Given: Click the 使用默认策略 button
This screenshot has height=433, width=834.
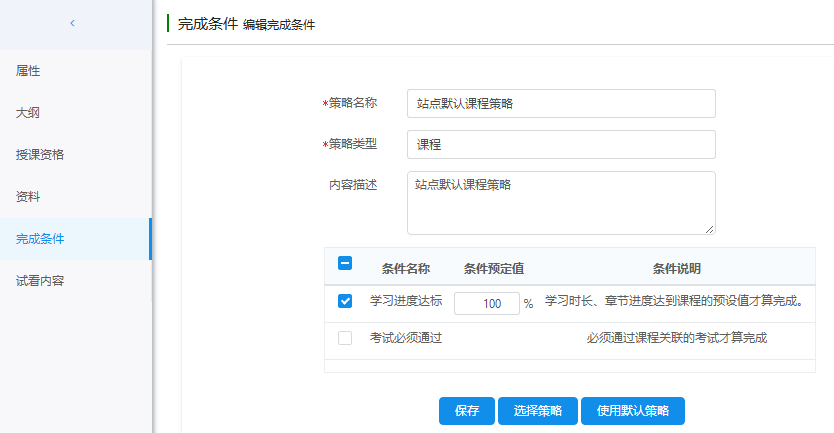Looking at the screenshot, I should 632,411.
